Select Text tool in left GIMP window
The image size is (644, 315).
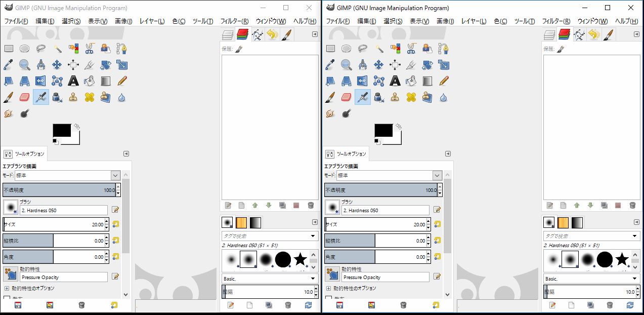pyautogui.click(x=73, y=81)
